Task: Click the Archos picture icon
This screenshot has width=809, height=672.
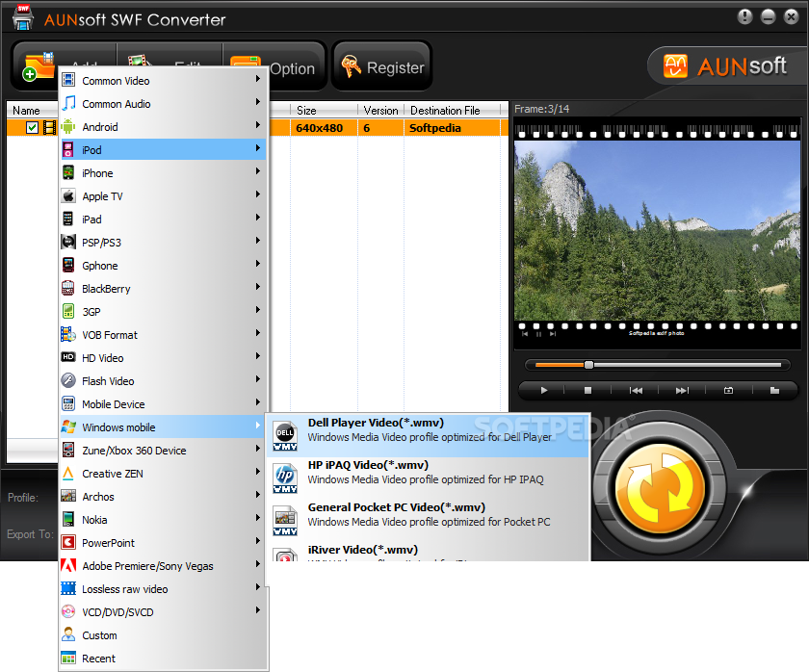Action: pyautogui.click(x=68, y=496)
